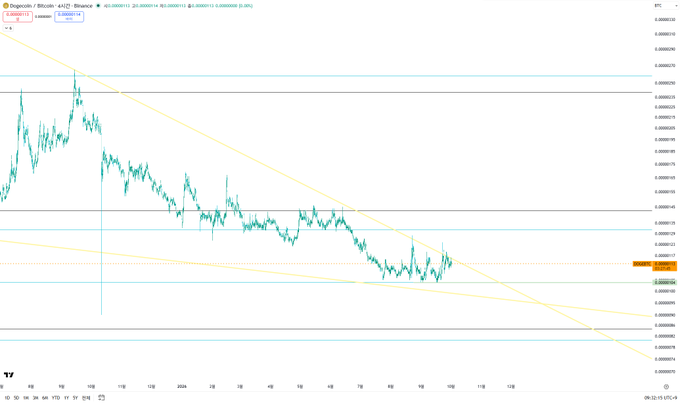Select the 6M time range

click(x=45, y=398)
